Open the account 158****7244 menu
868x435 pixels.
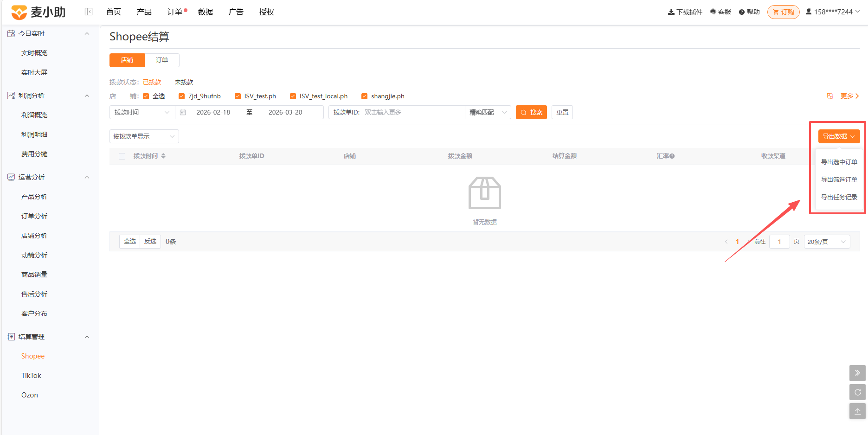pos(833,12)
